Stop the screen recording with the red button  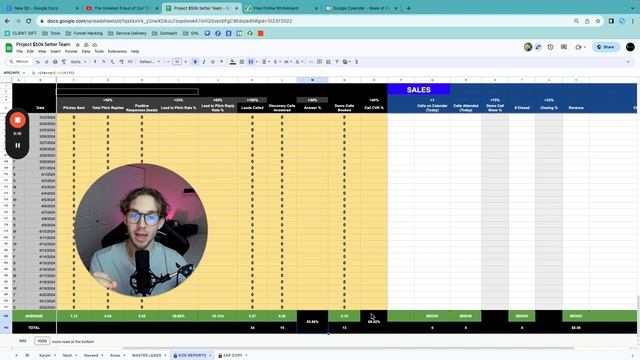[x=17, y=120]
